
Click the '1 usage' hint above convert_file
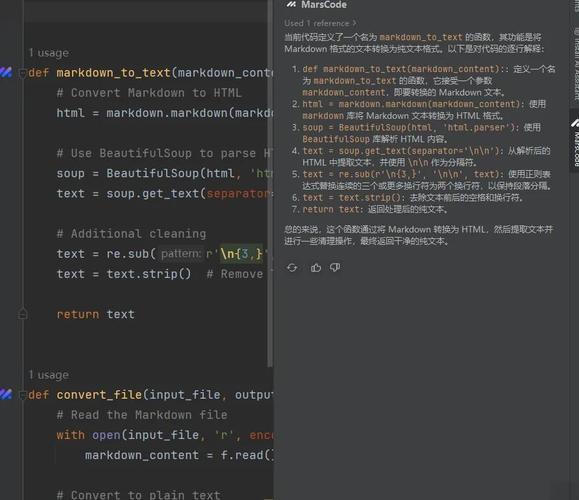(x=48, y=375)
